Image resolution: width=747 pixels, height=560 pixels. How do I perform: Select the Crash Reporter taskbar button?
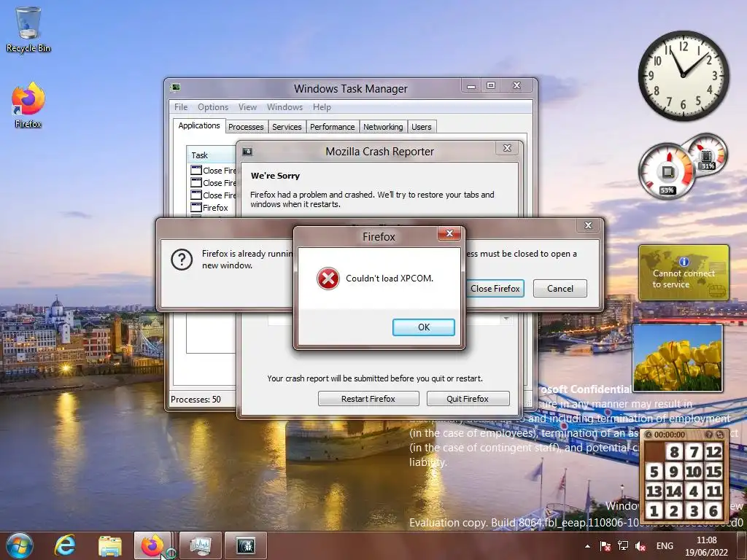245,545
